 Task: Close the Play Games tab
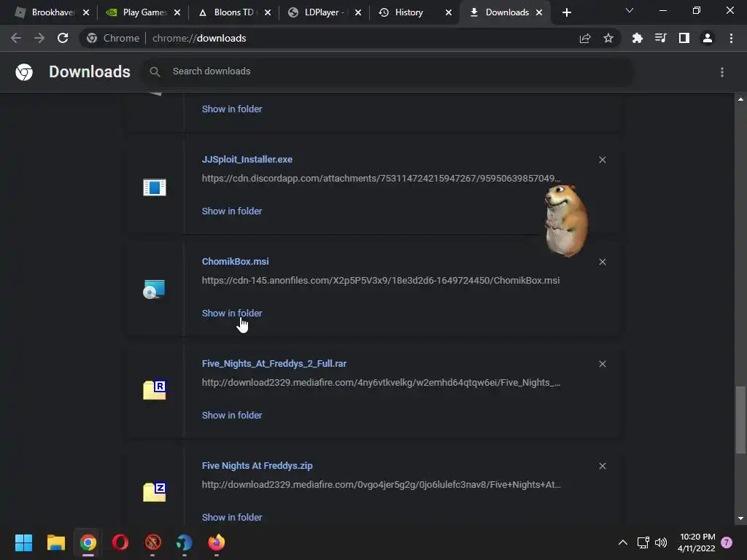[177, 12]
